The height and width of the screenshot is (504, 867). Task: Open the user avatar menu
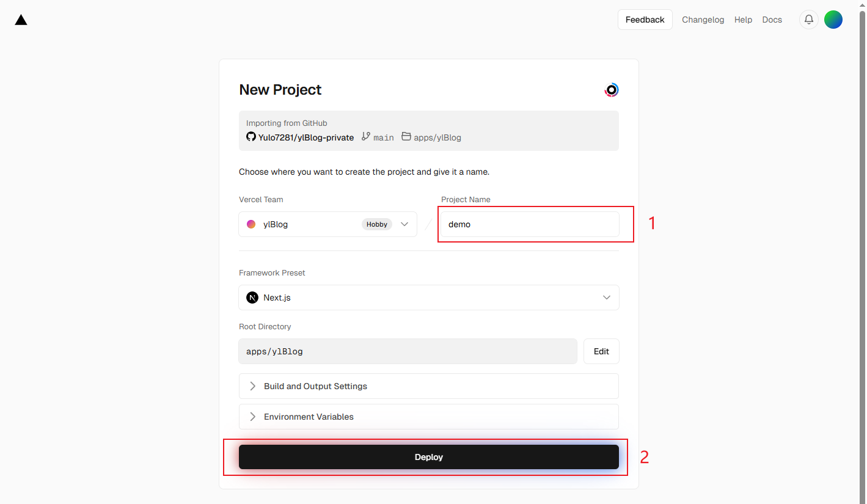833,20
